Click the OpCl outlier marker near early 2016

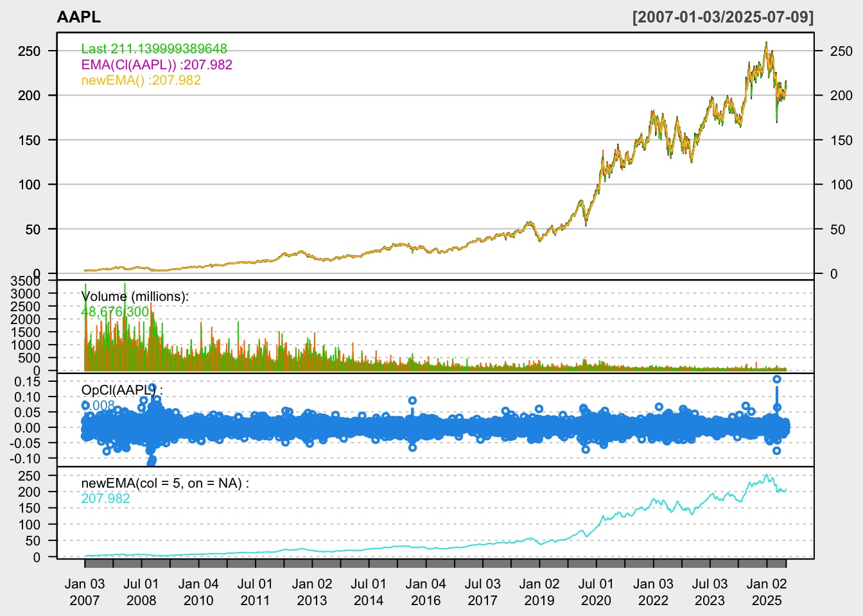(x=412, y=400)
